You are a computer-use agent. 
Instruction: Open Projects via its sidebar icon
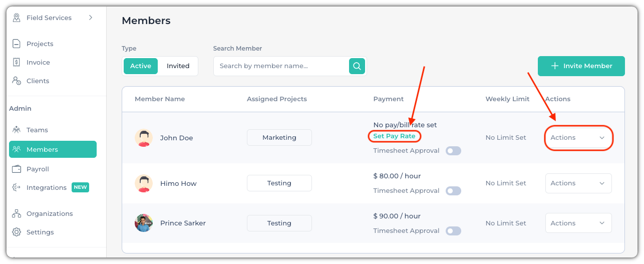17,44
